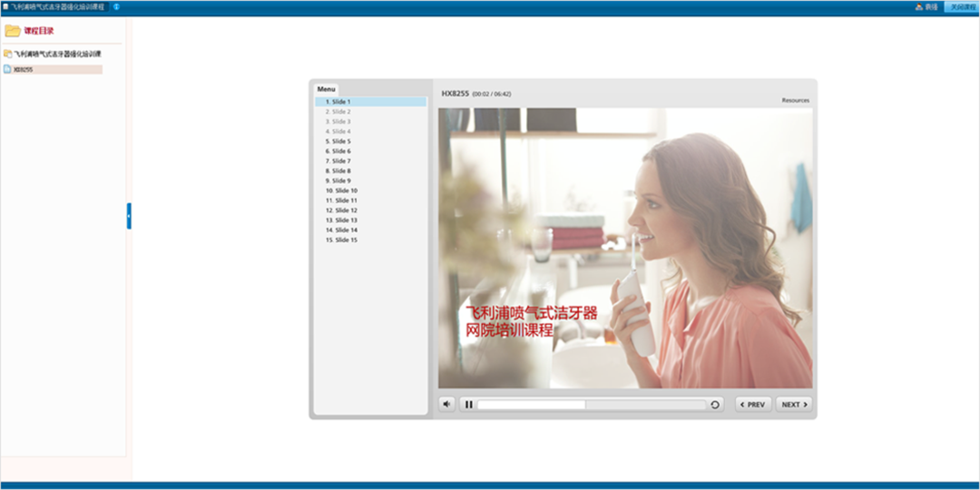
Task: Click the user avatar icon at top right
Action: tap(918, 7)
